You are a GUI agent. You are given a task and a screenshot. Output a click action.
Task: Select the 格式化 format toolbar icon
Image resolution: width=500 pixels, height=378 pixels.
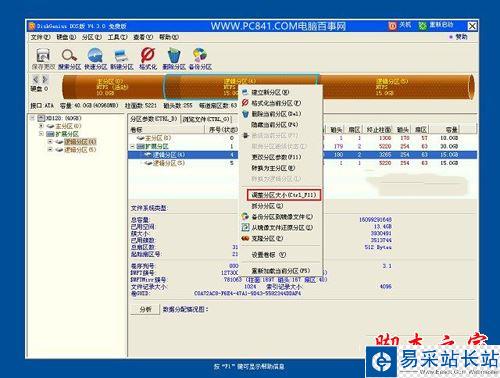pyautogui.click(x=148, y=59)
